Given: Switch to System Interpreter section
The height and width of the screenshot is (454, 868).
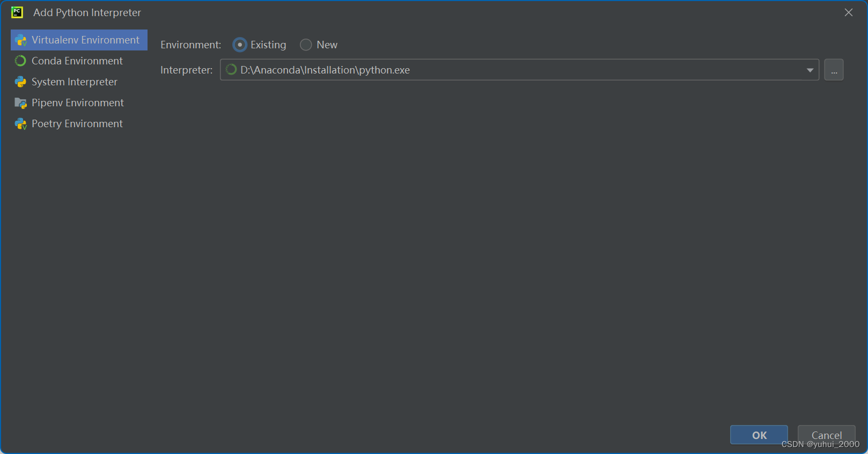Looking at the screenshot, I should [79, 82].
